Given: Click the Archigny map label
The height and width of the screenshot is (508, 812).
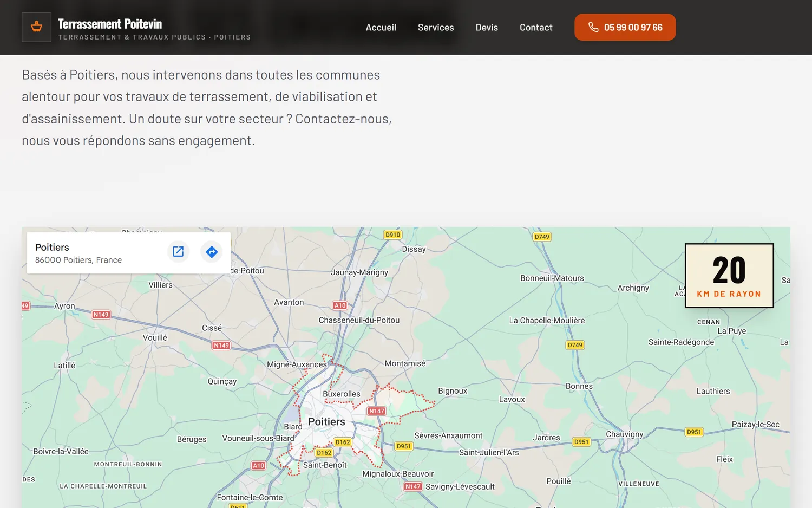Looking at the screenshot, I should click(633, 288).
